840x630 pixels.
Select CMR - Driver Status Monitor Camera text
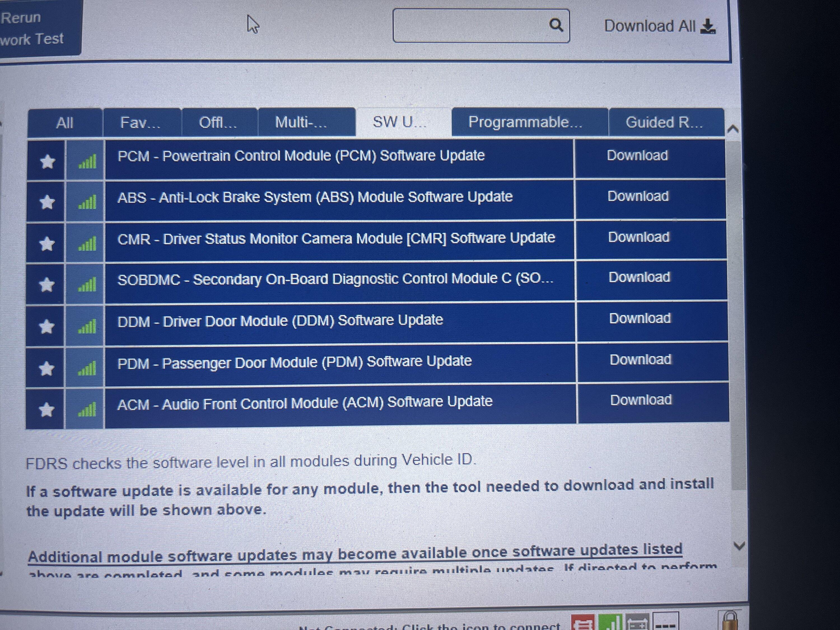click(336, 239)
